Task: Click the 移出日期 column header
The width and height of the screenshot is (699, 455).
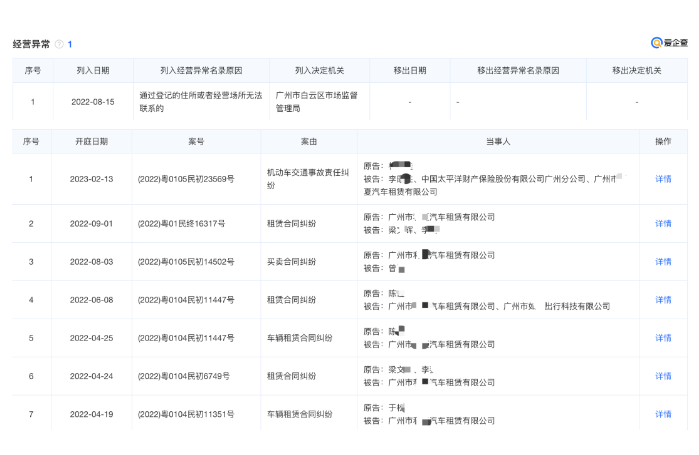Action: tap(409, 71)
